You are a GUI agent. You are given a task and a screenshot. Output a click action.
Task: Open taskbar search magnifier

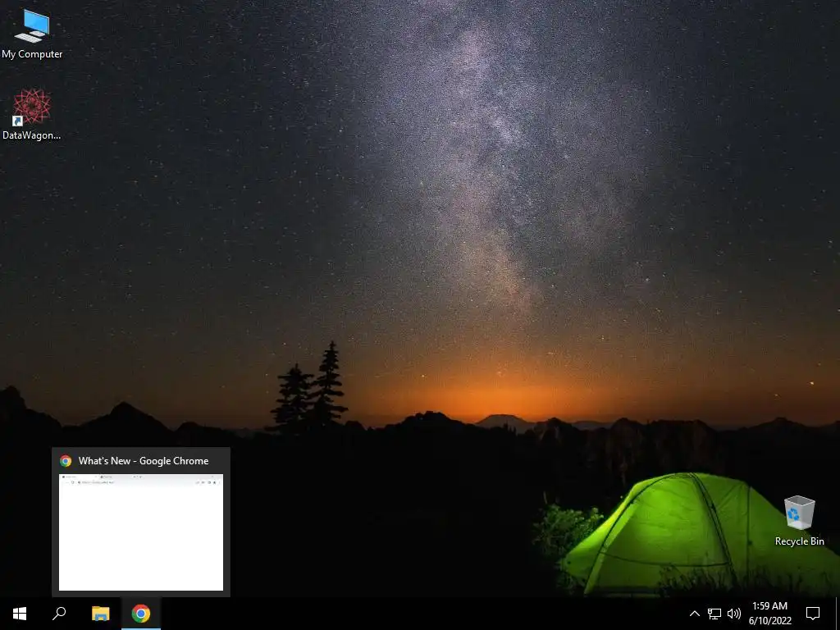click(x=59, y=614)
